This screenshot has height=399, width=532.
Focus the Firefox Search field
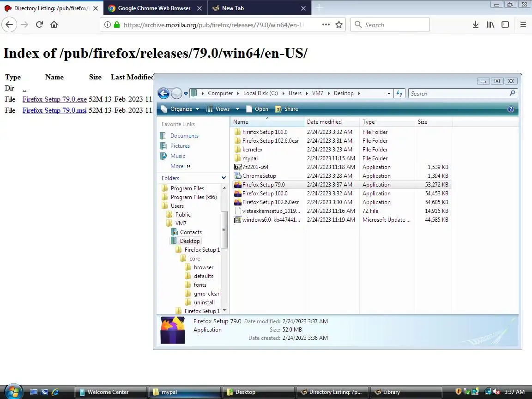390,25
